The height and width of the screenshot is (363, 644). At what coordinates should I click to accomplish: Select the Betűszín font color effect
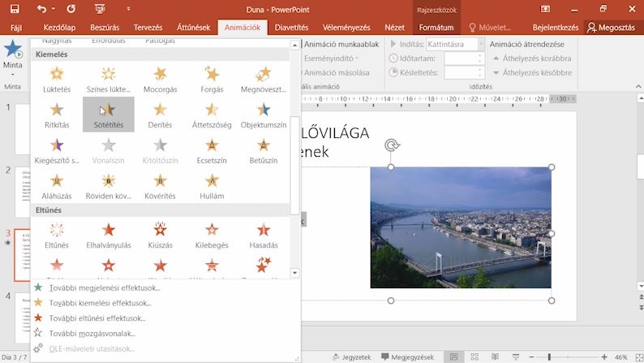(x=264, y=150)
